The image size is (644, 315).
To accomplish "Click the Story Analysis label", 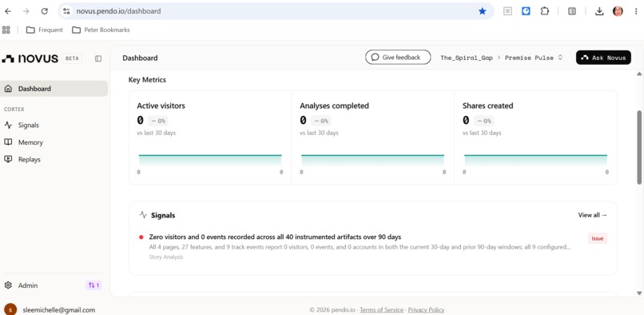I will coord(166,257).
